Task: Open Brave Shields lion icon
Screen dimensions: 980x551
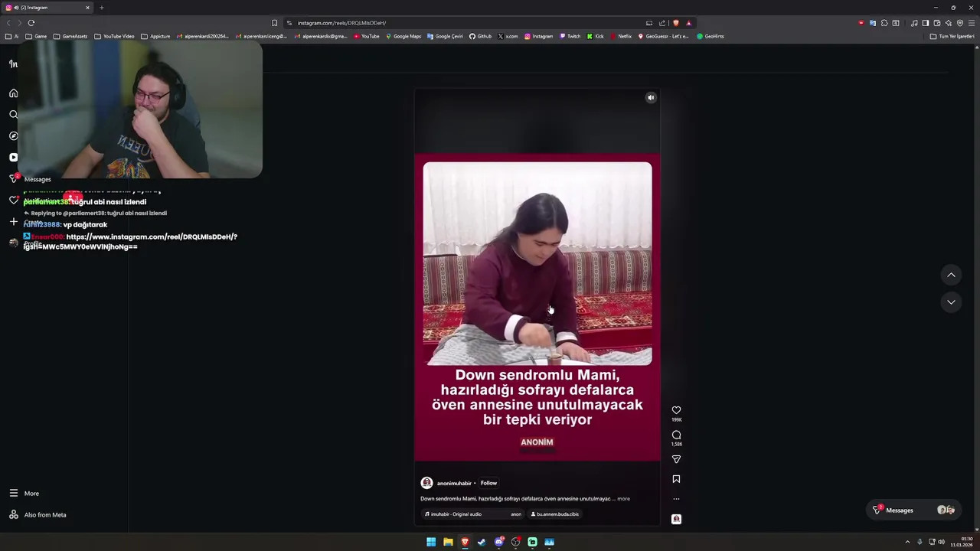Action: click(x=675, y=23)
